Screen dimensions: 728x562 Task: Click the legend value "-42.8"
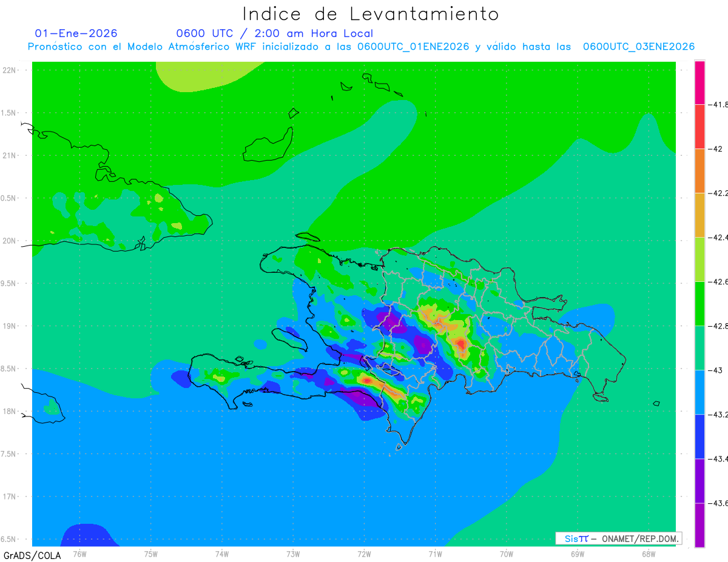(x=719, y=326)
